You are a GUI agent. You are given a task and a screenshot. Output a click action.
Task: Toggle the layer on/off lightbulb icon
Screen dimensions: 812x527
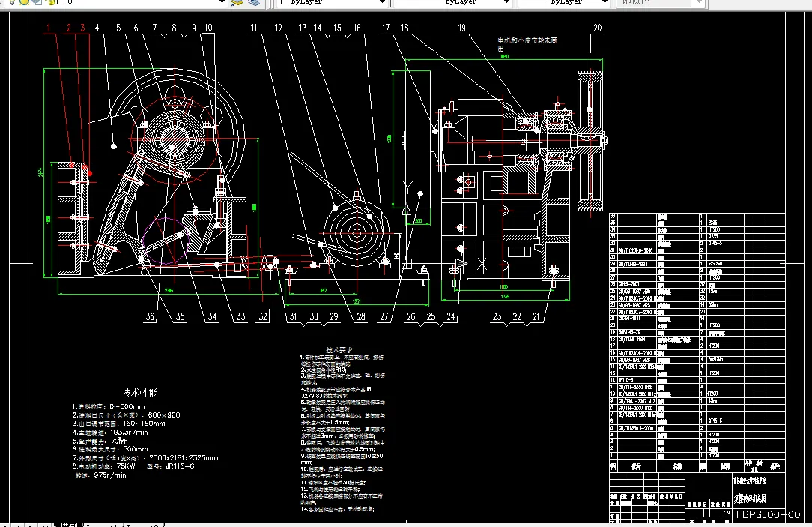click(x=13, y=2)
